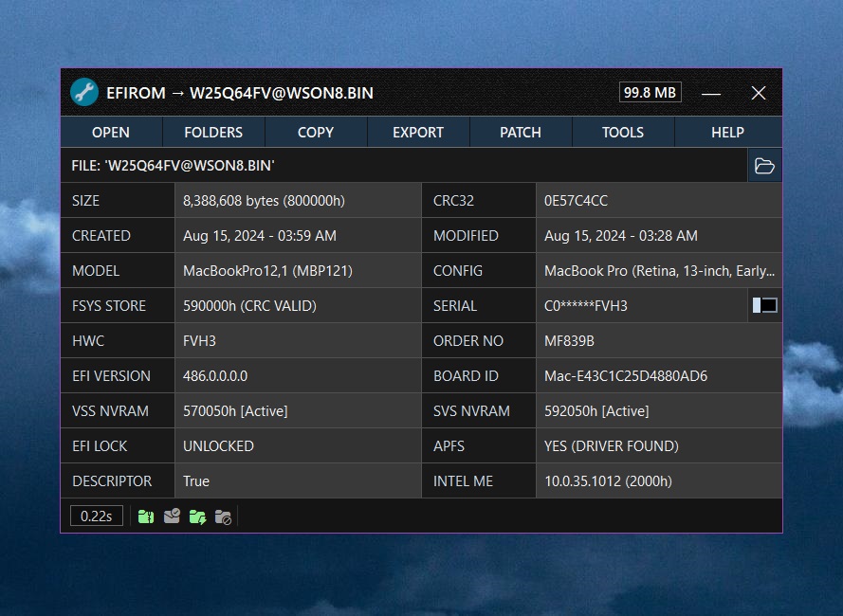The width and height of the screenshot is (843, 616).
Task: Click the HWC label cell
Action: point(118,341)
